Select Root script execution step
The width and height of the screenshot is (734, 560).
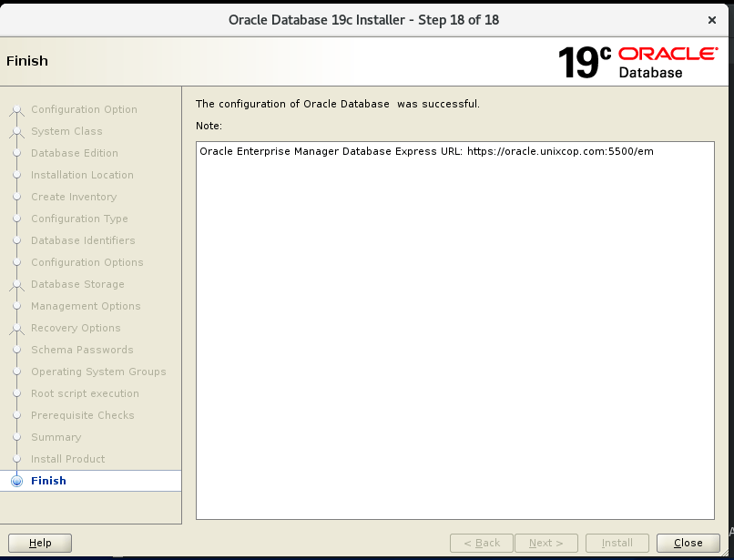point(85,393)
